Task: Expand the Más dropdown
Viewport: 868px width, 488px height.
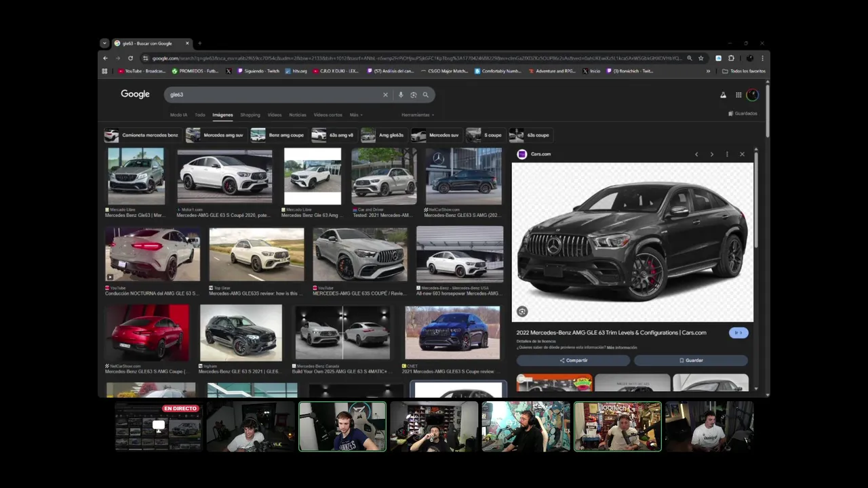Action: pyautogui.click(x=356, y=115)
